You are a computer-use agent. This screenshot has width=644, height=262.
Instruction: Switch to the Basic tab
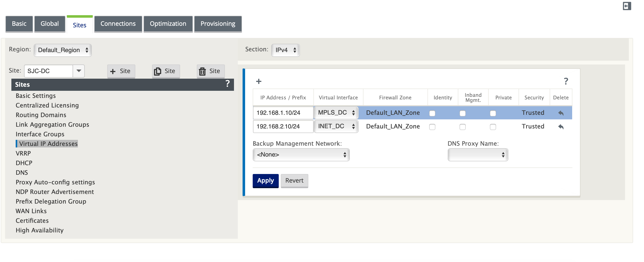pos(19,24)
